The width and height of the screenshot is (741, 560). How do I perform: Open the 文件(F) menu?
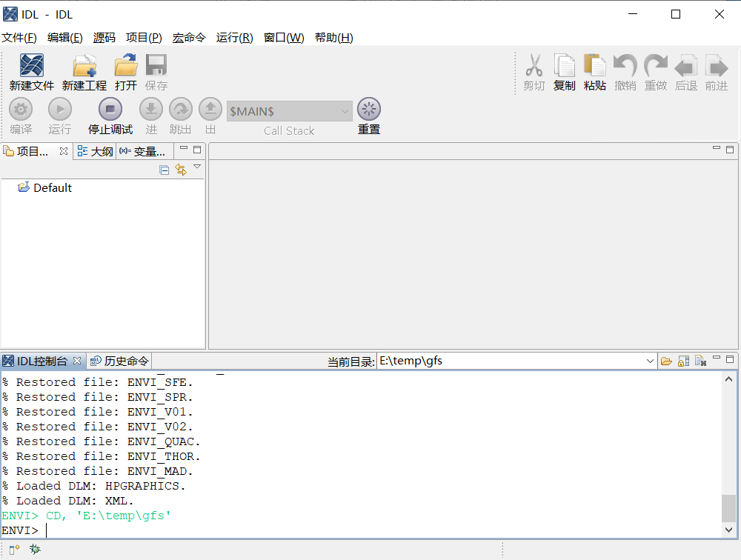[19, 37]
